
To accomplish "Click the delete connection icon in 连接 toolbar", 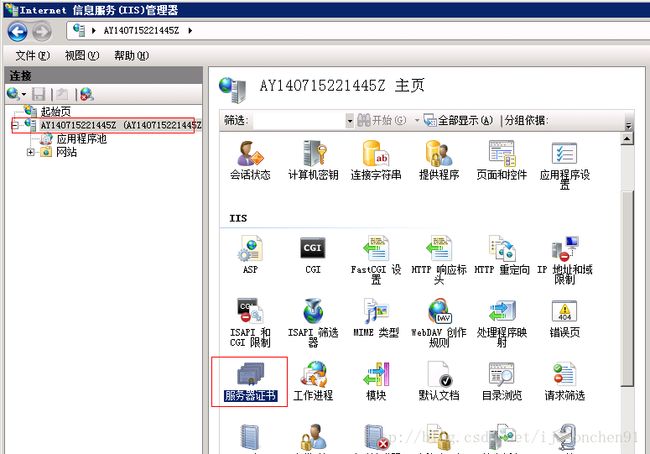I will click(87, 94).
